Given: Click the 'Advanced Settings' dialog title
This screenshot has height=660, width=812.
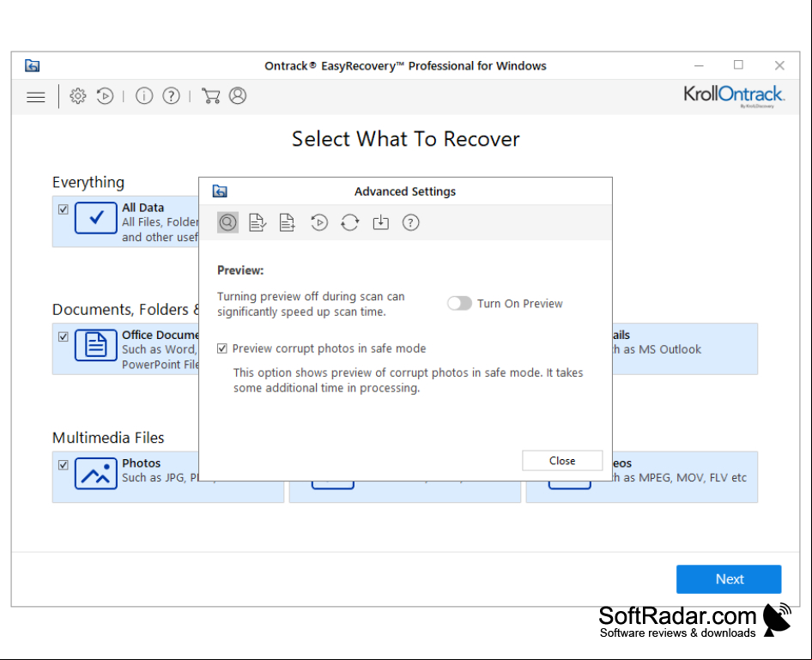Looking at the screenshot, I should (405, 191).
